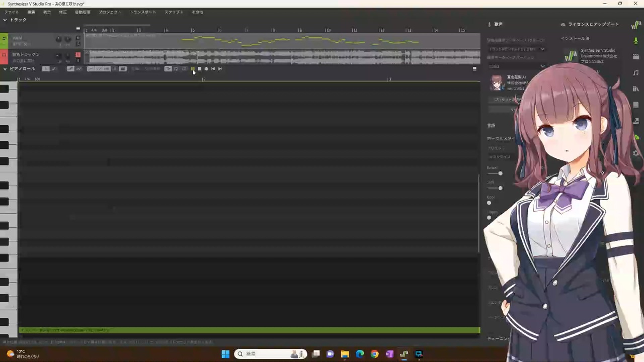Viewport: 644px width, 362px height.
Task: Solo the vocal track with S button
Action: (78, 44)
